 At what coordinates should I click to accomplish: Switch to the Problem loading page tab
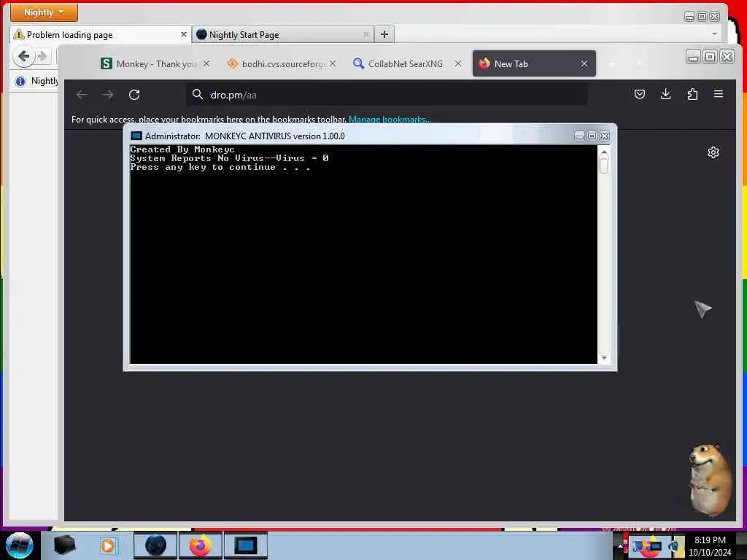100,35
